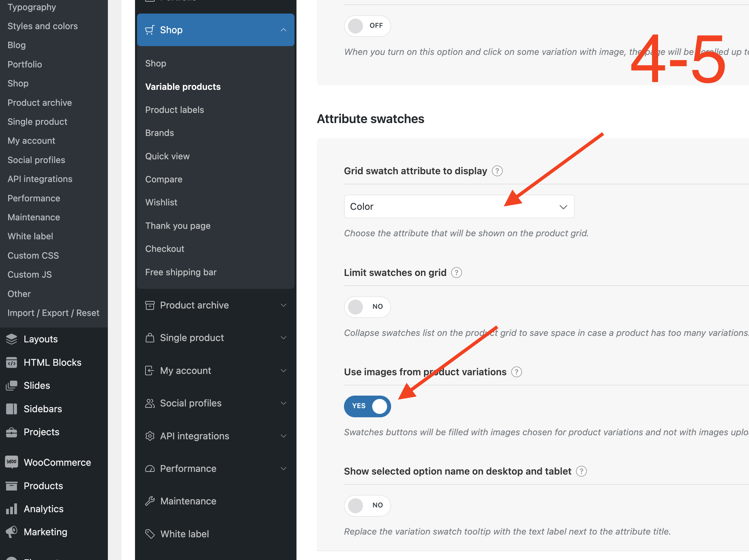Toggle Show selected option name NO
This screenshot has height=560, width=749.
point(367,505)
